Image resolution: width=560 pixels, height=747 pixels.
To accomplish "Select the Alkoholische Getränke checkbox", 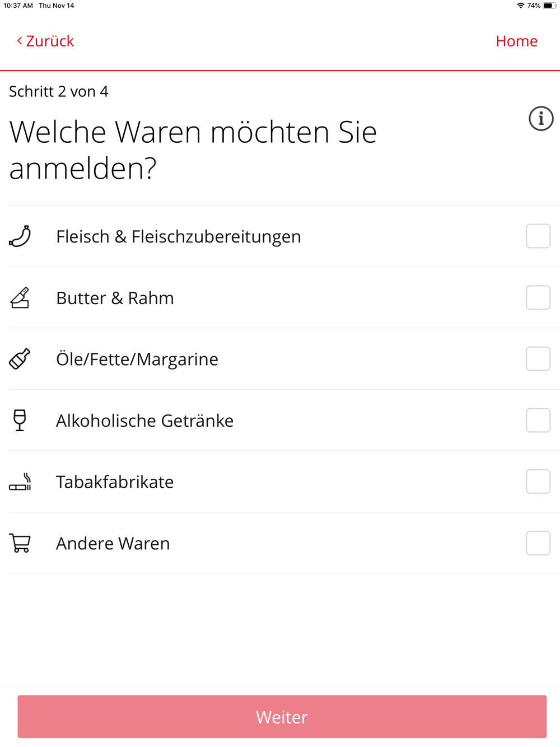I will (538, 420).
